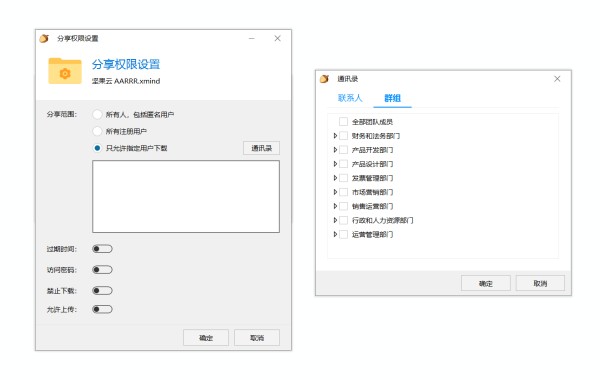Expand the 产品开发部门 tree node
The height and width of the screenshot is (380, 600).
click(x=335, y=150)
